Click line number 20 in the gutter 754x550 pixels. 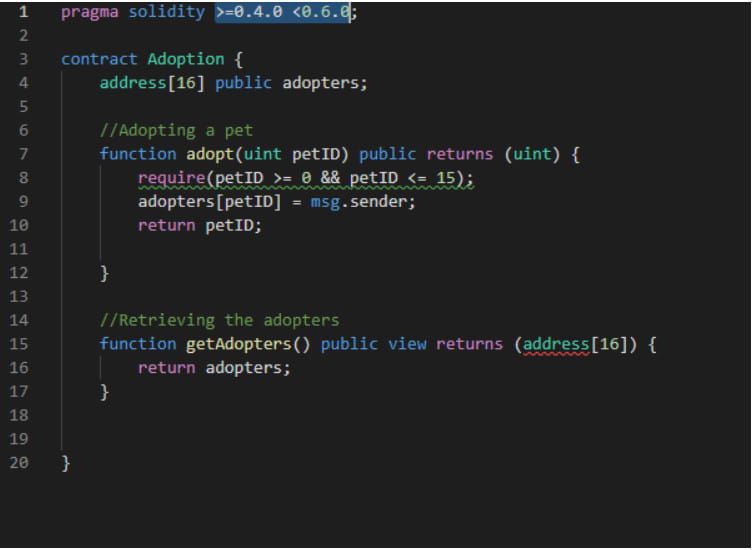point(19,462)
